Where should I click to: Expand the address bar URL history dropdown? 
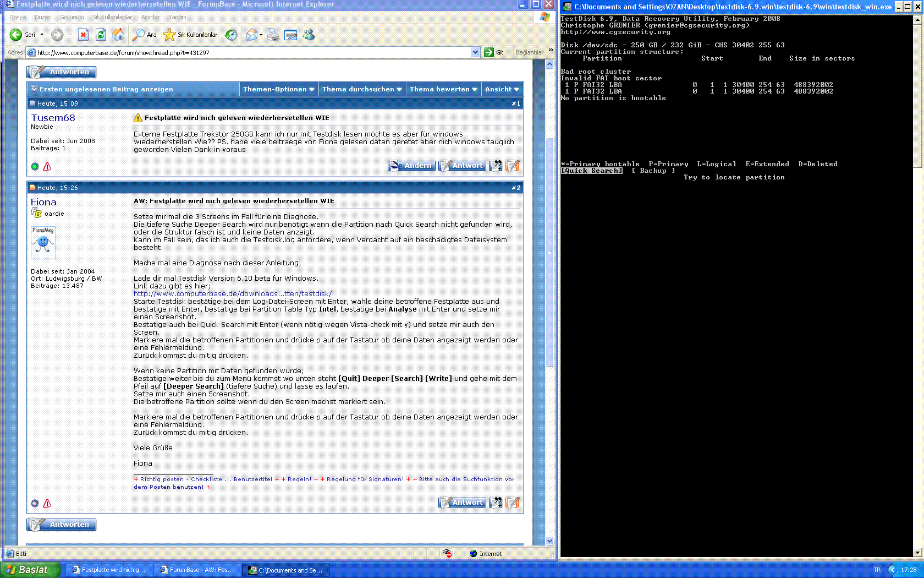pos(475,52)
